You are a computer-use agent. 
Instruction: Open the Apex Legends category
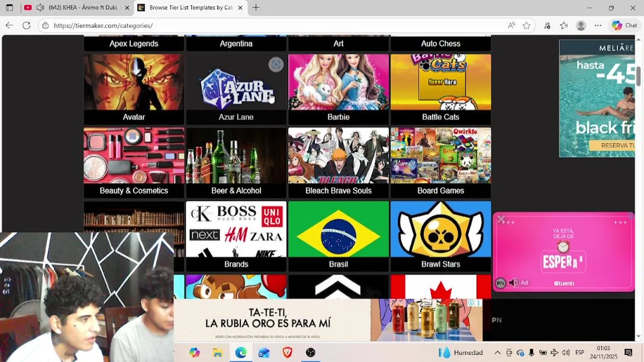[x=134, y=43]
